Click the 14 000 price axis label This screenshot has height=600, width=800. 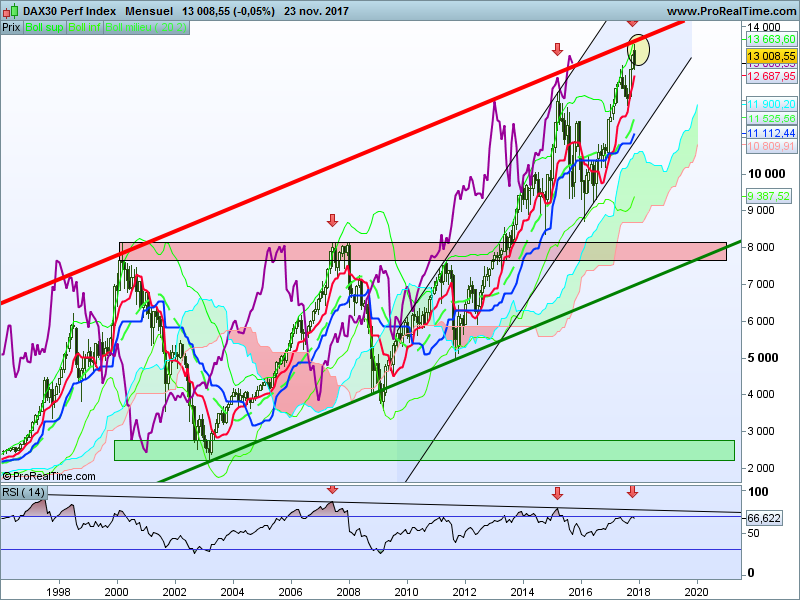[764, 27]
